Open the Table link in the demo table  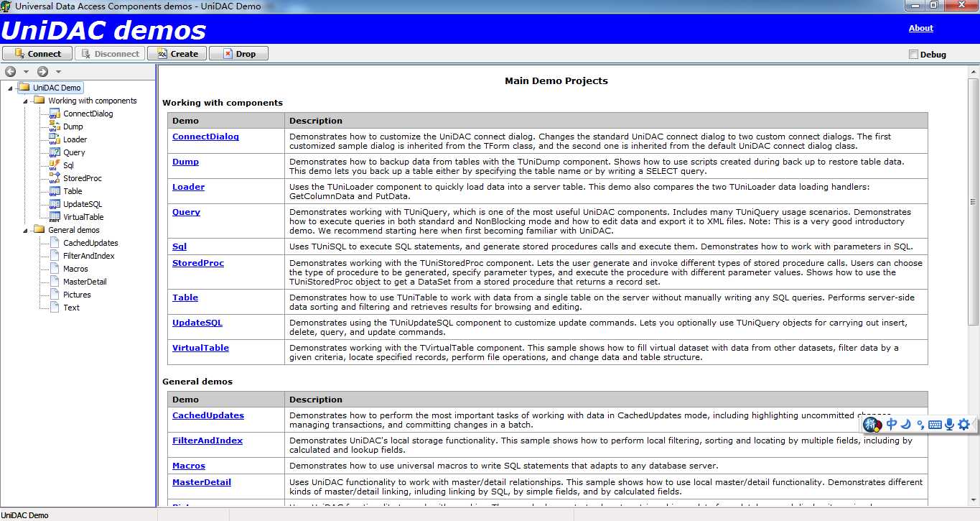click(x=185, y=298)
